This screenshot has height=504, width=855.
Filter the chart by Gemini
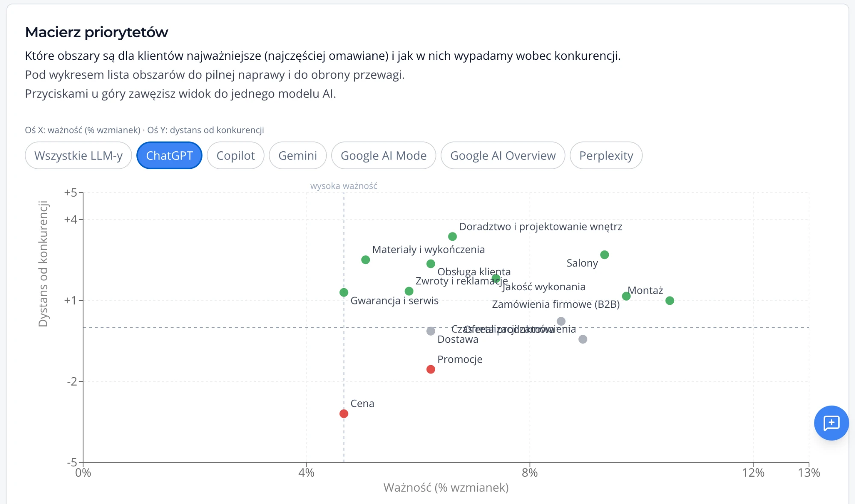point(298,156)
